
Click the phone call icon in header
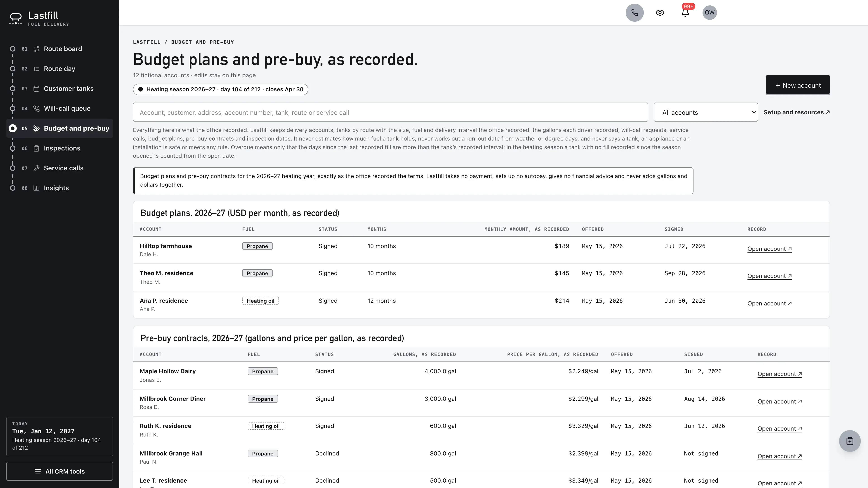634,13
